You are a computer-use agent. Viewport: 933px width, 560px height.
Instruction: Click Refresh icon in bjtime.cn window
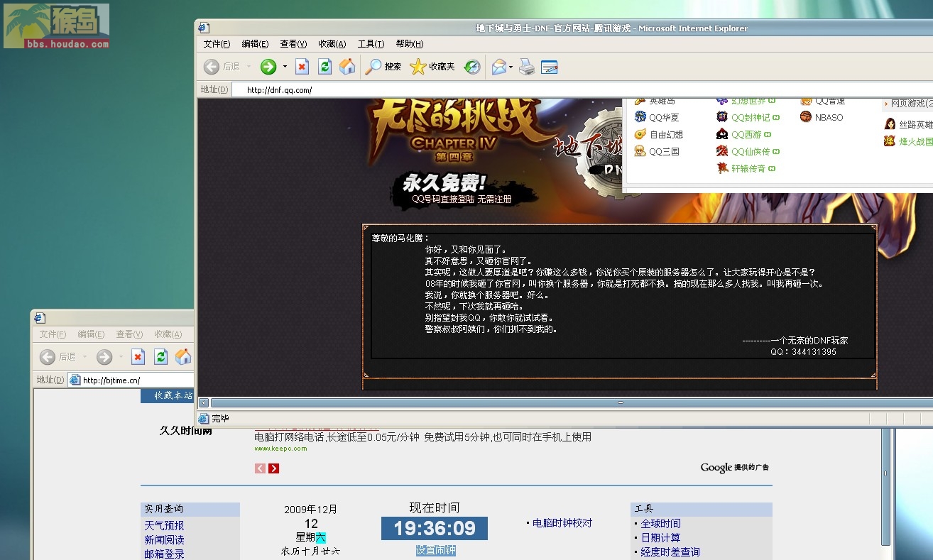[161, 357]
